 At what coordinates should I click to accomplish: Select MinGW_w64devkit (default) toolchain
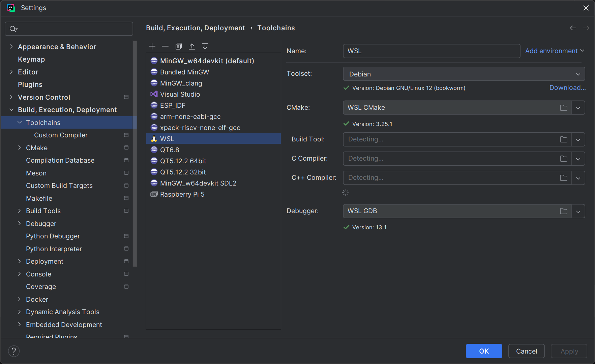213,61
